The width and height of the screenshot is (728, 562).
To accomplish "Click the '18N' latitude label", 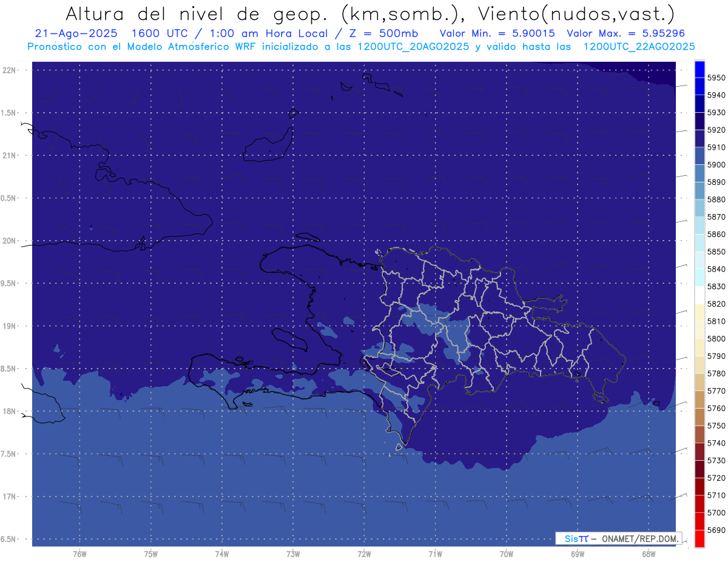I will pyautogui.click(x=10, y=411).
